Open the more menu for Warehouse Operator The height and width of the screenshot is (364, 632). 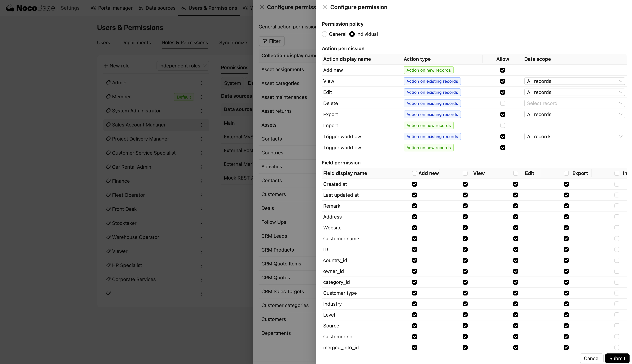click(x=202, y=237)
